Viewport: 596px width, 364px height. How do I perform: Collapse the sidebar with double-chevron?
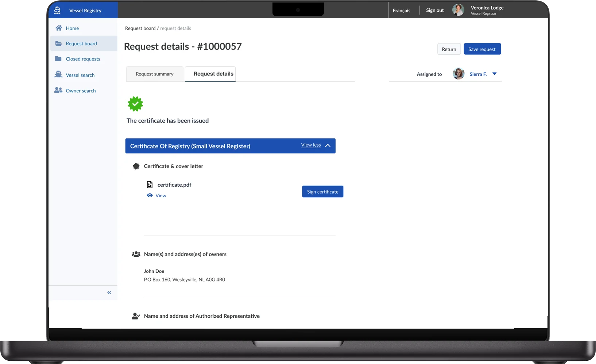pos(109,293)
